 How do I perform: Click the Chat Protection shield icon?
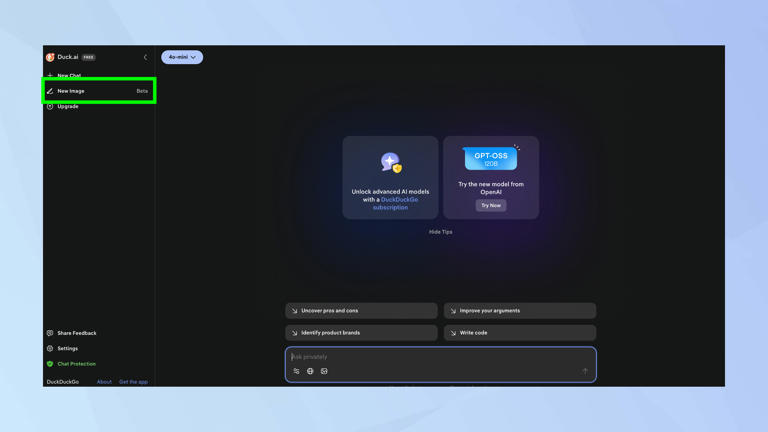coord(50,364)
